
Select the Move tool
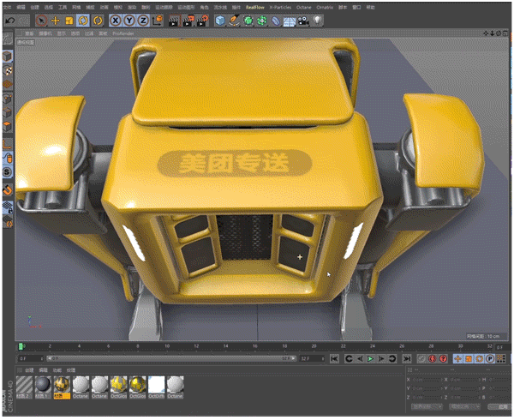(56, 21)
